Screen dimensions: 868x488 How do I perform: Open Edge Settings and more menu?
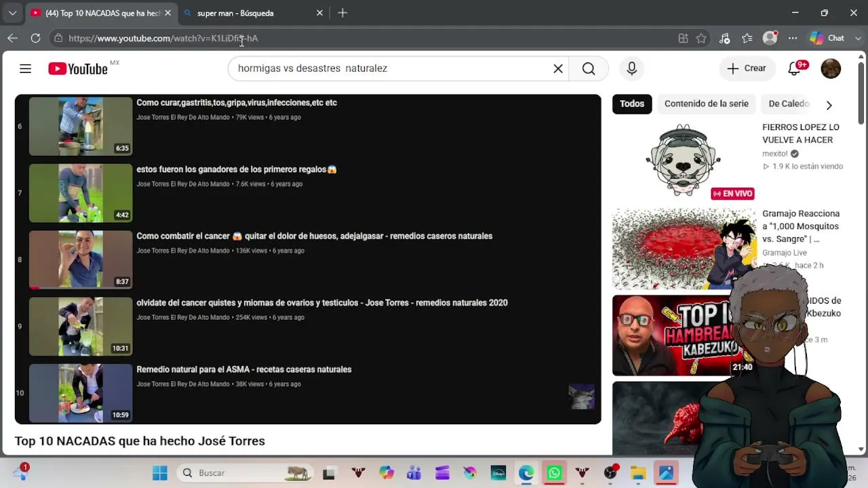793,38
